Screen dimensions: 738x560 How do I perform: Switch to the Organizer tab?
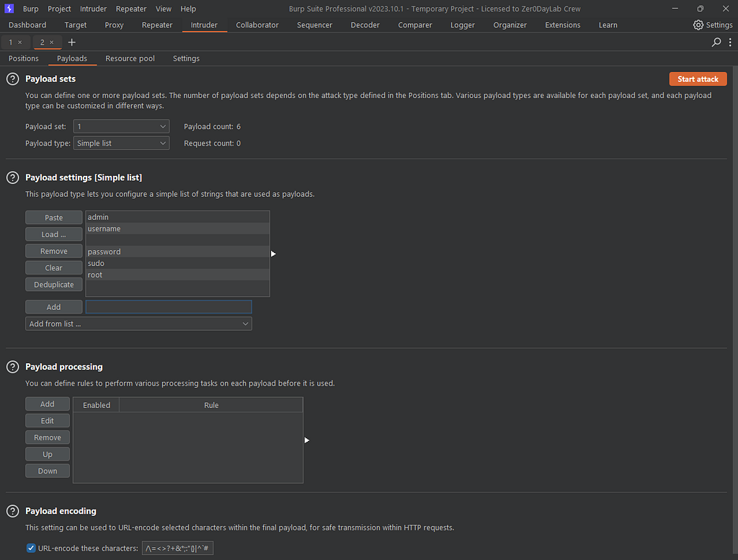click(510, 25)
